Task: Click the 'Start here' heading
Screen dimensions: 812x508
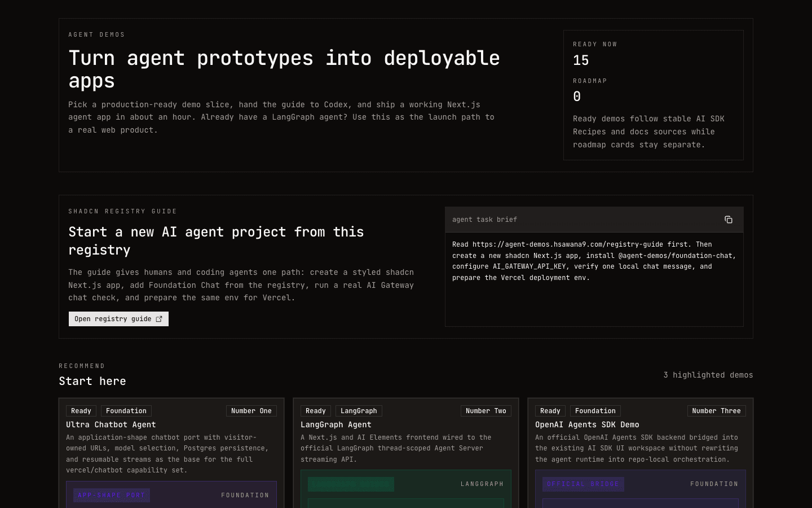Action: (x=92, y=381)
